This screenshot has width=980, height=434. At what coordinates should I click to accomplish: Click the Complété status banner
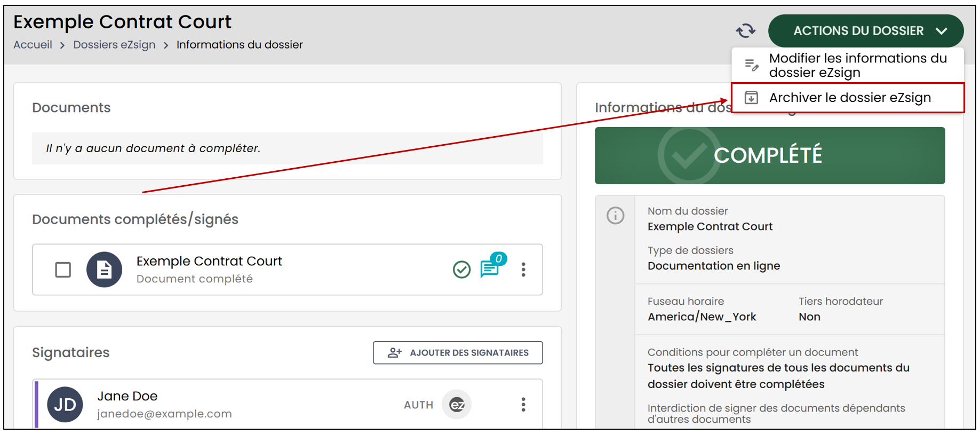(x=770, y=155)
